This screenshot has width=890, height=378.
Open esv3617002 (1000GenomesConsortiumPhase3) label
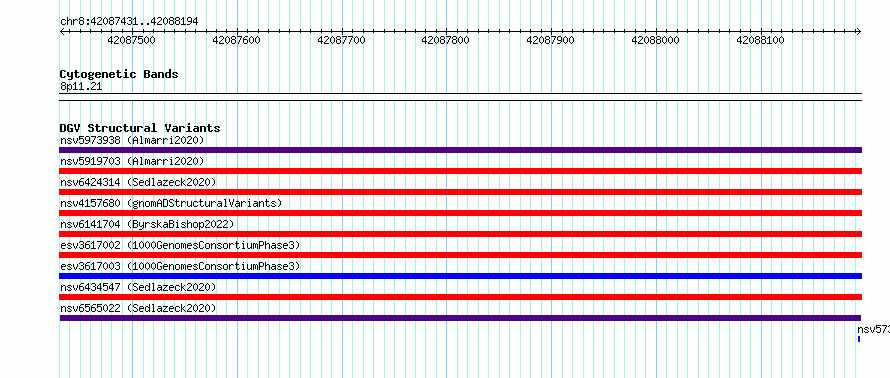(179, 245)
